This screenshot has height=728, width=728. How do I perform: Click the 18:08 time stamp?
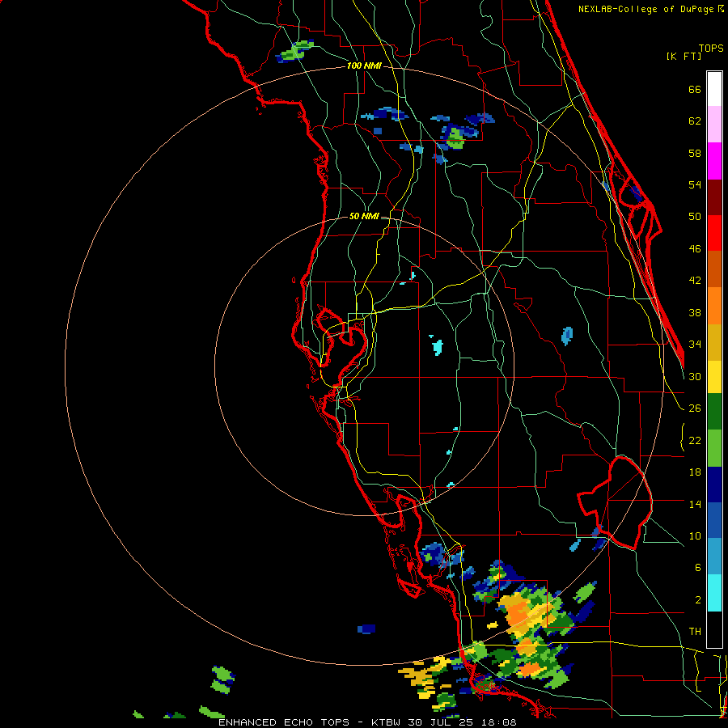pos(501,722)
